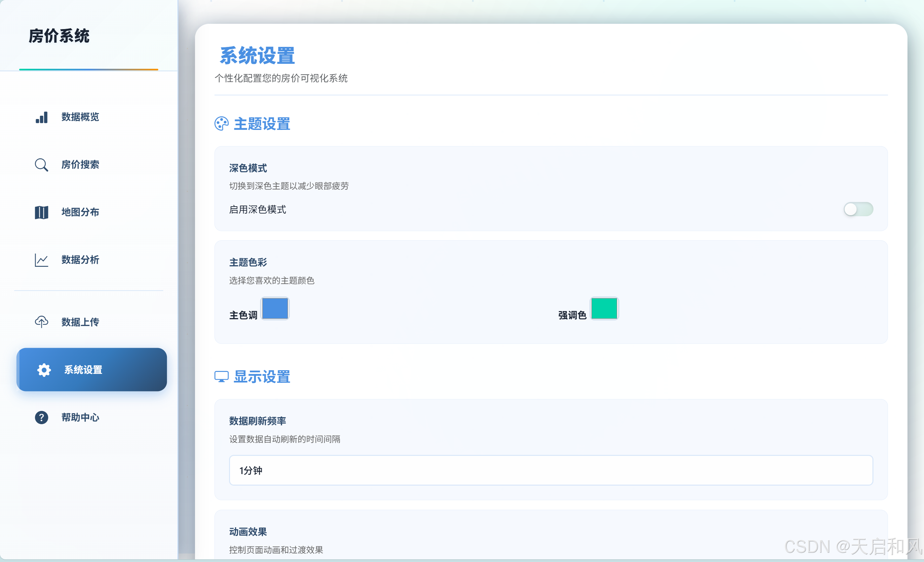Click the 启用深色模式 label
Screen dimensions: 924x562
tap(258, 209)
